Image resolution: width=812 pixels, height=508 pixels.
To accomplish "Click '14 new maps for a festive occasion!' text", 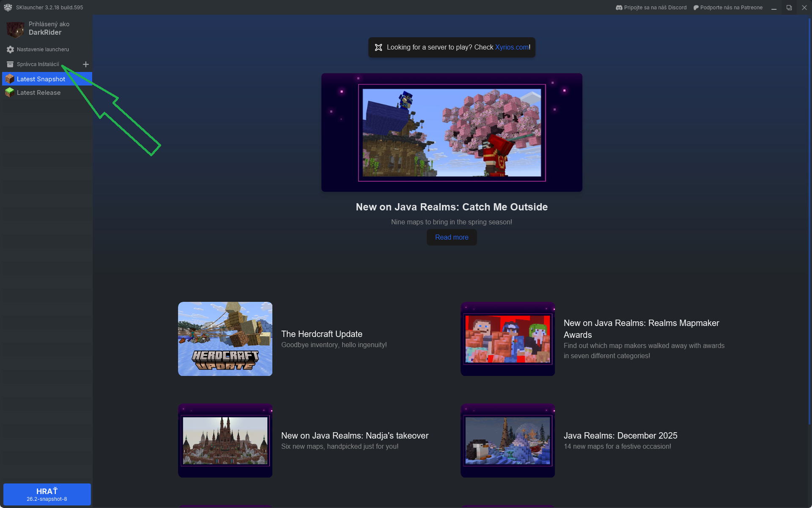I will pos(617,447).
